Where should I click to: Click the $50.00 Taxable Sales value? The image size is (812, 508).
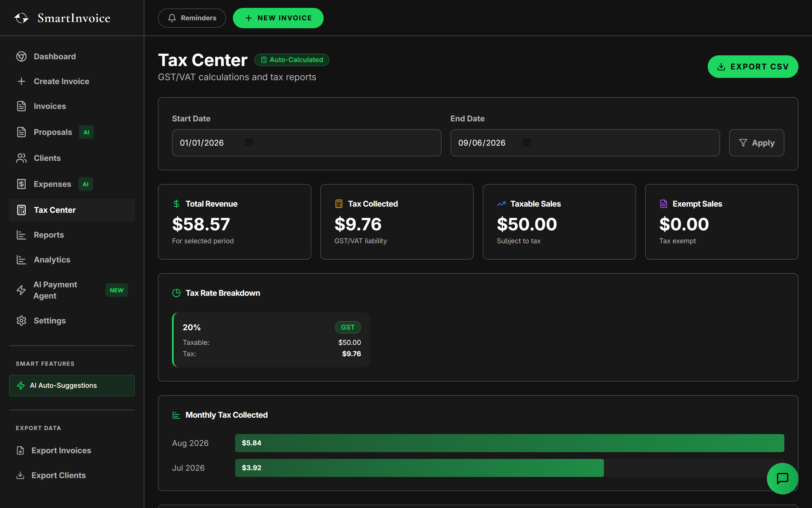click(x=527, y=224)
